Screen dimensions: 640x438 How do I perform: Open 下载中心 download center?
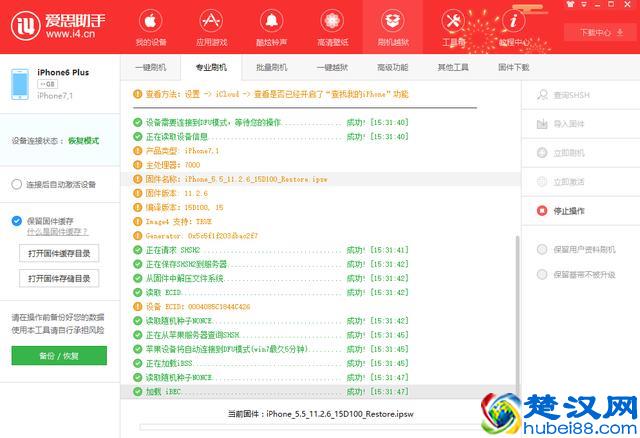tap(602, 32)
